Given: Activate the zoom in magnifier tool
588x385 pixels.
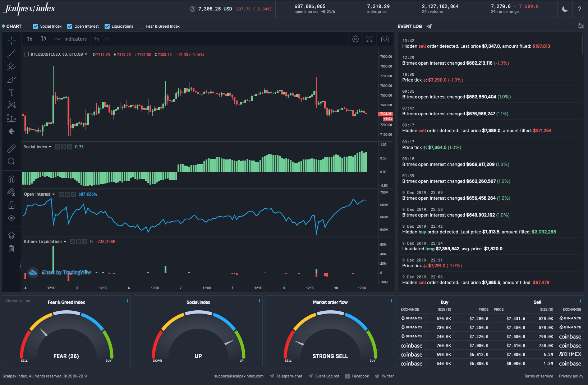Looking at the screenshot, I should coord(12,162).
